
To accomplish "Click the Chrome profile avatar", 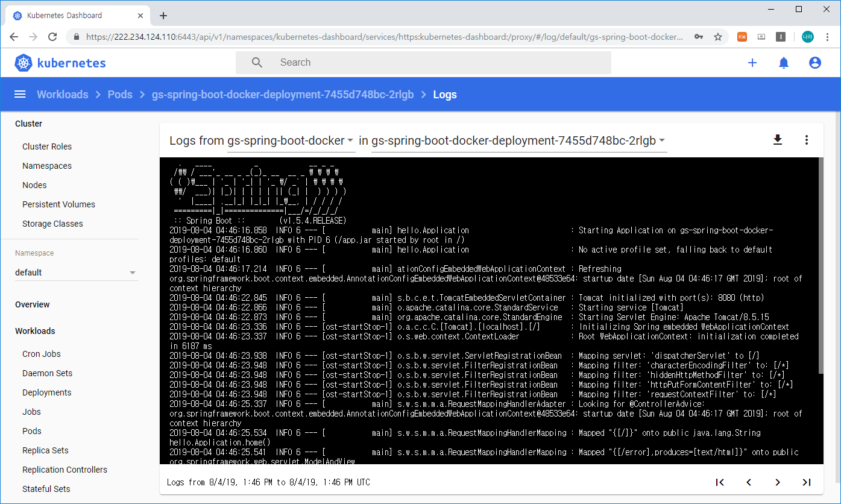I will click(807, 37).
